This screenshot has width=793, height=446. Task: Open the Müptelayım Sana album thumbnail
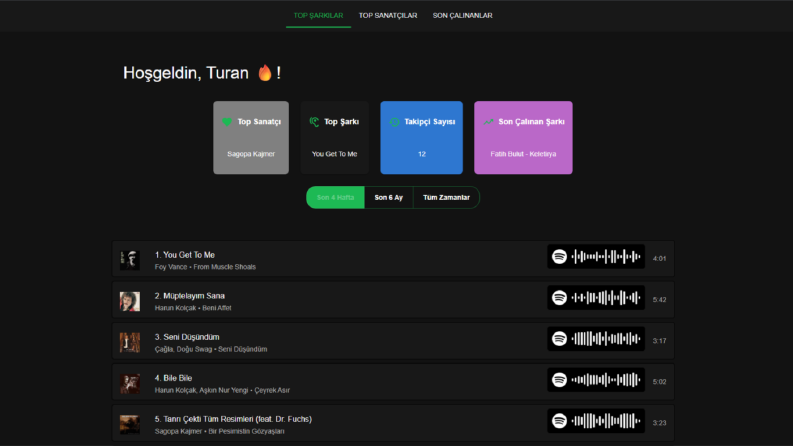(x=130, y=301)
